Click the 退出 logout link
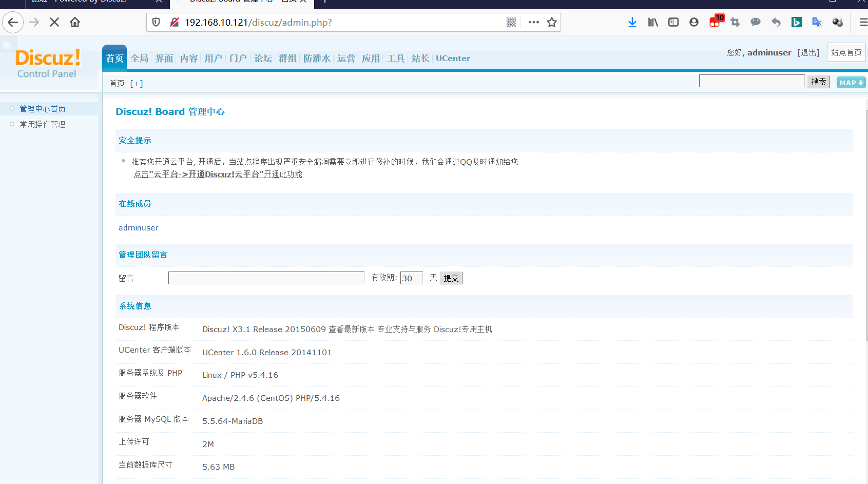Screen dimensions: 868x484 pyautogui.click(x=808, y=52)
